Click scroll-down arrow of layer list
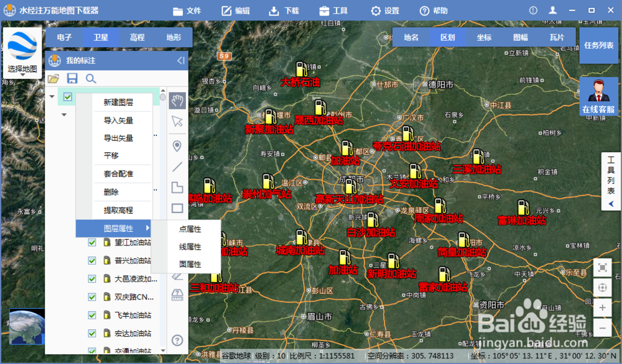 tap(163, 350)
